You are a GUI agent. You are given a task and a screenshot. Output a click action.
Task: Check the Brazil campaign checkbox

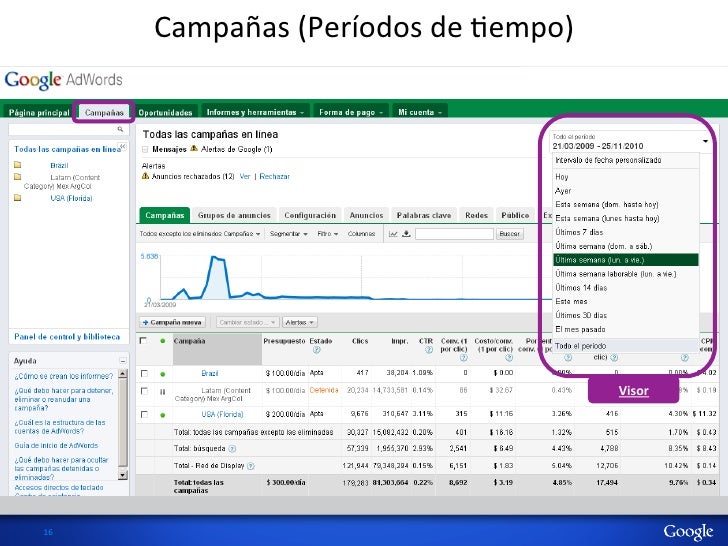144,373
